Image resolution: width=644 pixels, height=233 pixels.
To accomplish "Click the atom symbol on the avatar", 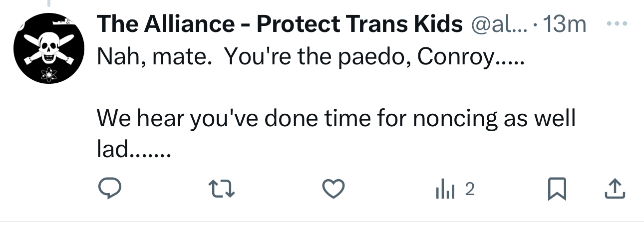I will pyautogui.click(x=48, y=74).
